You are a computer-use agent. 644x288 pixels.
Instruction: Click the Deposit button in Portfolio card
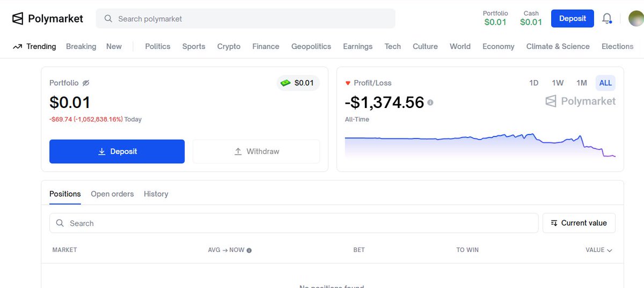tap(117, 152)
